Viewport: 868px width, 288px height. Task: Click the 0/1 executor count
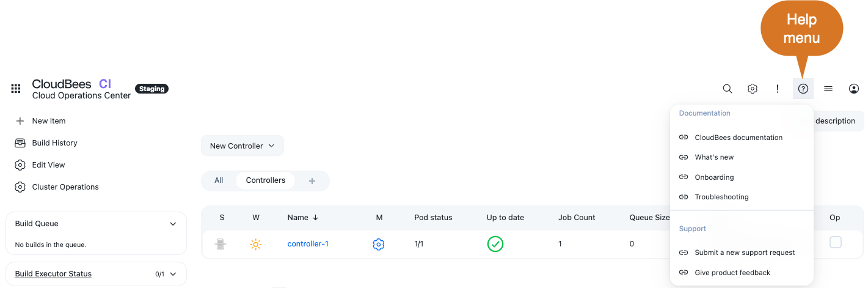159,275
